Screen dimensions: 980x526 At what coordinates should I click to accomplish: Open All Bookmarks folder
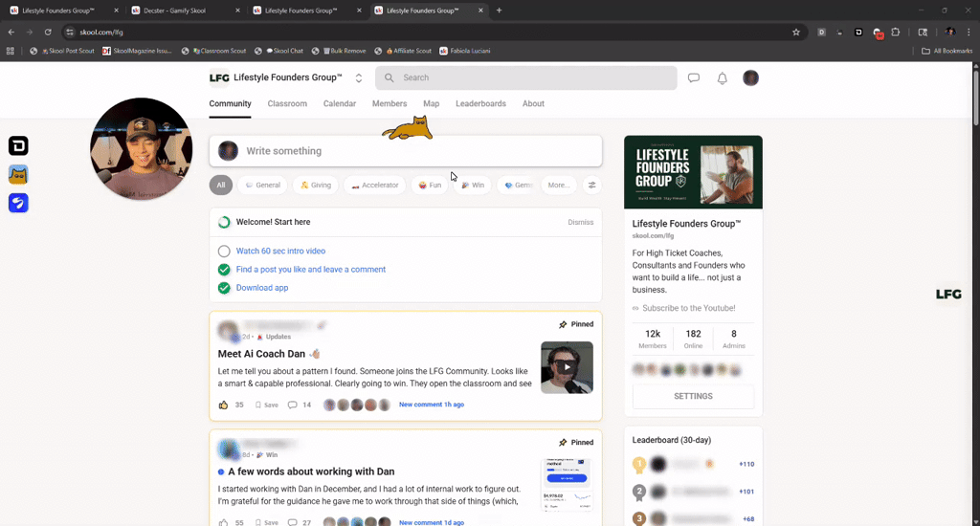click(947, 51)
